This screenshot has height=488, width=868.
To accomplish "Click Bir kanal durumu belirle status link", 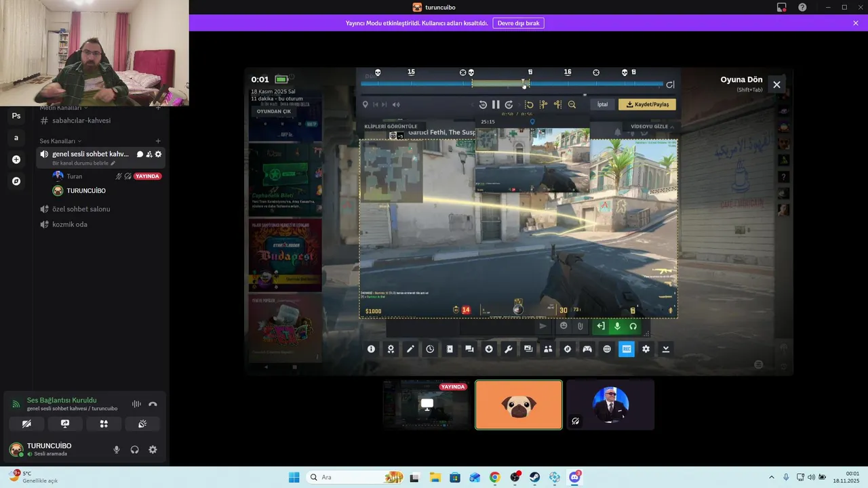I will tap(84, 163).
